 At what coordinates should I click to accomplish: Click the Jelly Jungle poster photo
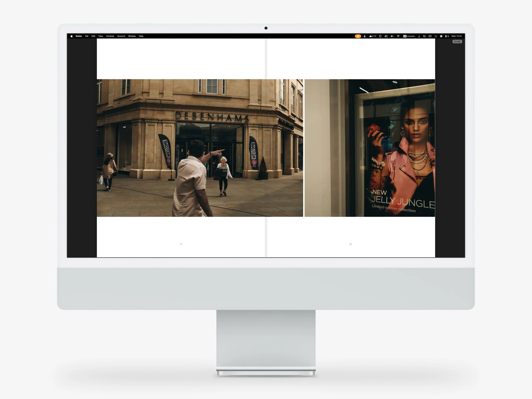tap(370, 148)
